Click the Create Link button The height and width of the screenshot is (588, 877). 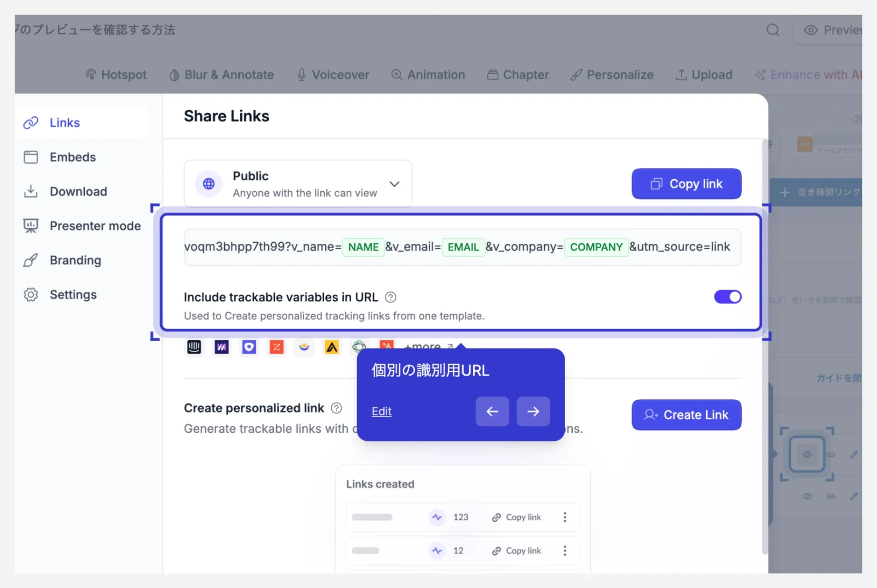[x=687, y=415]
